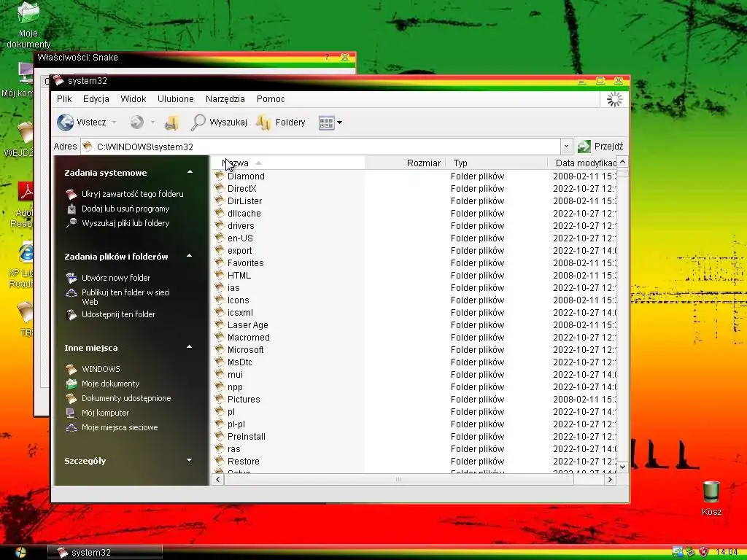Open Moje dokumenty desktop icon
The image size is (747, 560).
(28, 13)
